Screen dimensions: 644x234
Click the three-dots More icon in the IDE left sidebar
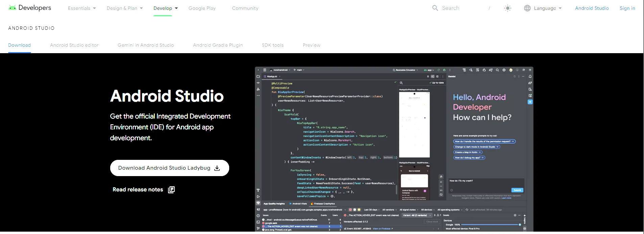coord(258,95)
